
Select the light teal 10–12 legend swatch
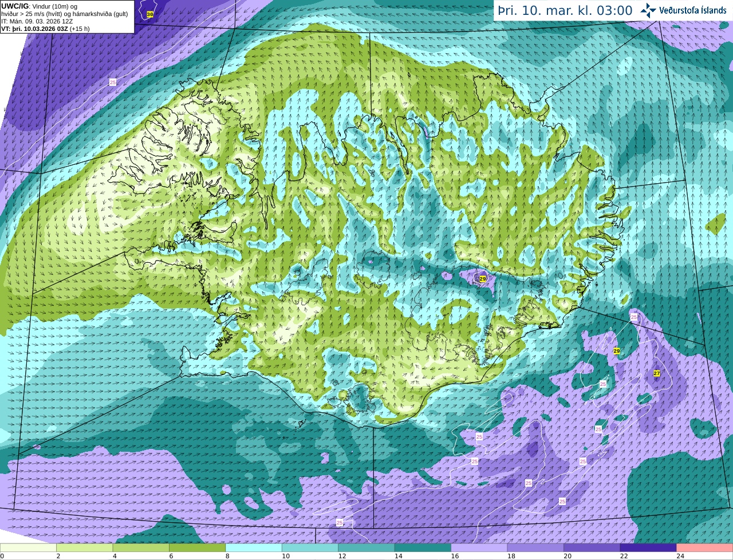coord(310,547)
